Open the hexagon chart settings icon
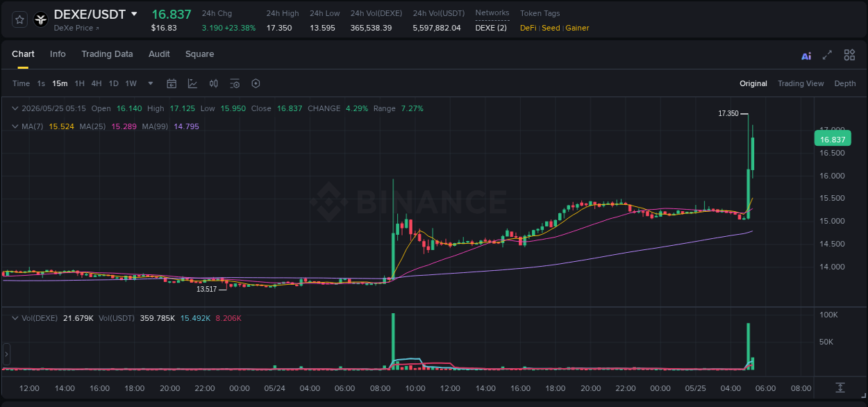The width and height of the screenshot is (868, 407). click(256, 83)
